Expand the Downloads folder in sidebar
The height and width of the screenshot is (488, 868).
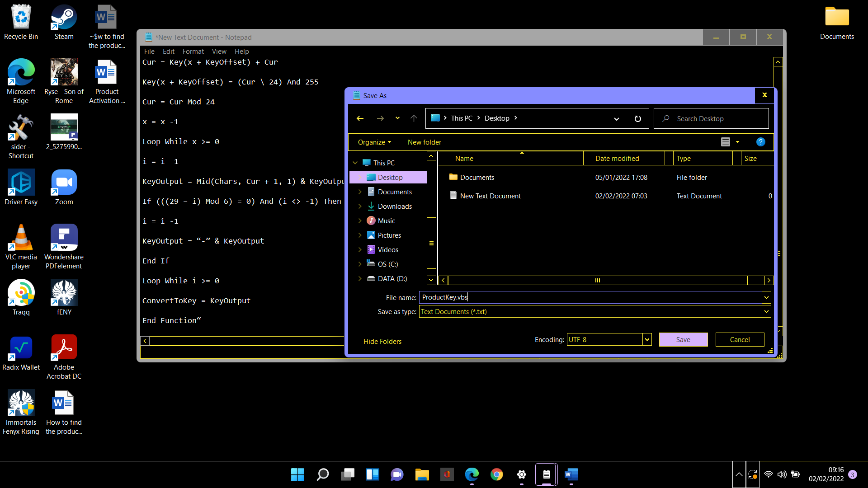[360, 206]
